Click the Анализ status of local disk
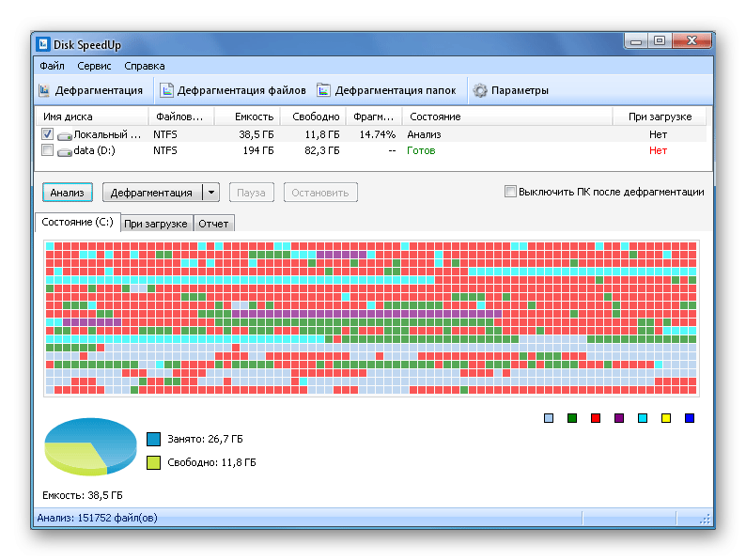Screen dimensions: 746x560 424,134
